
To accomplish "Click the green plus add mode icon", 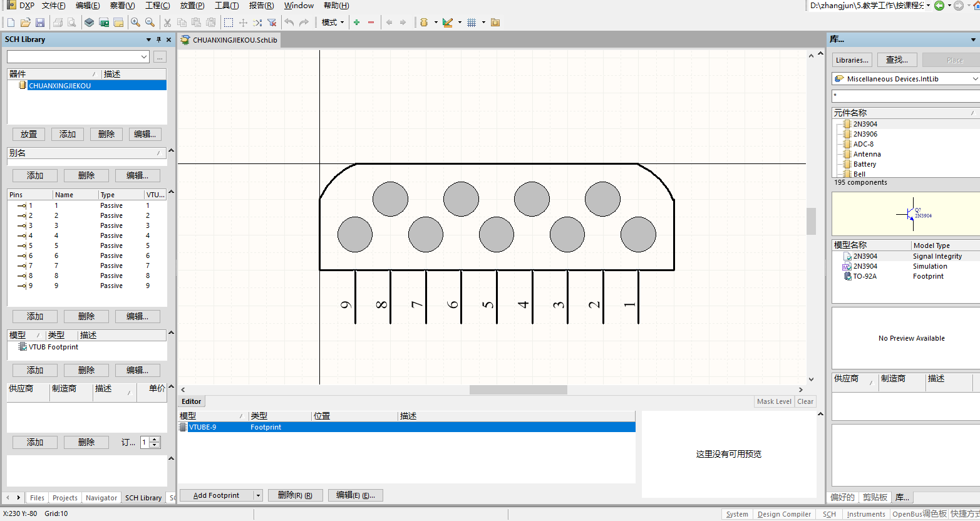I will tap(356, 23).
